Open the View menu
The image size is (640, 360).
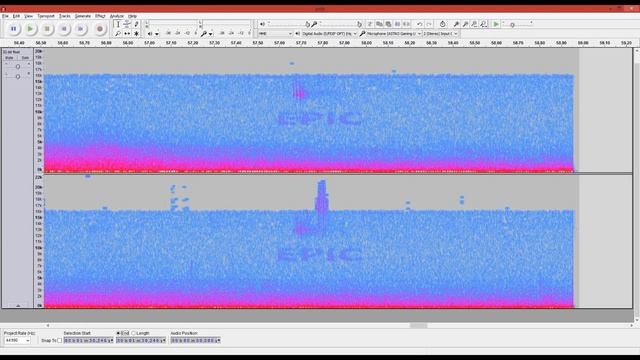point(29,16)
